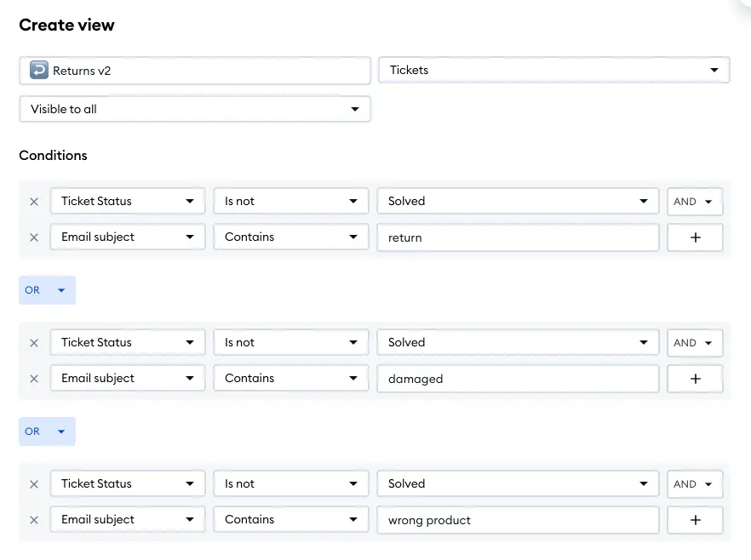Add condition with plus button beside 'damaged'
The height and width of the screenshot is (560, 751).
pos(695,379)
